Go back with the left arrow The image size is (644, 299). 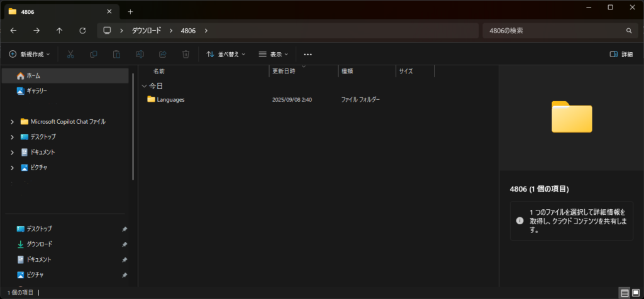pos(14,30)
